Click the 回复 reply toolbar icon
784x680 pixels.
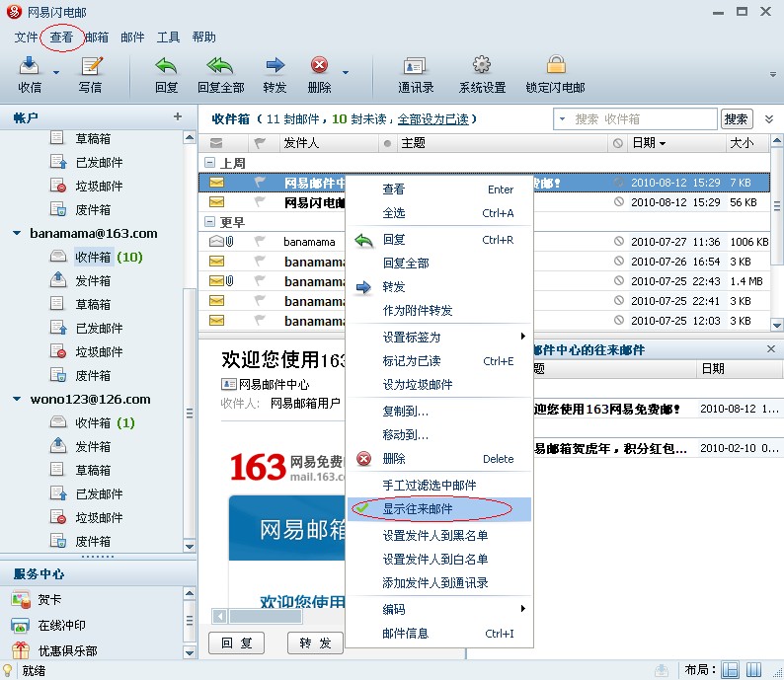coord(166,65)
